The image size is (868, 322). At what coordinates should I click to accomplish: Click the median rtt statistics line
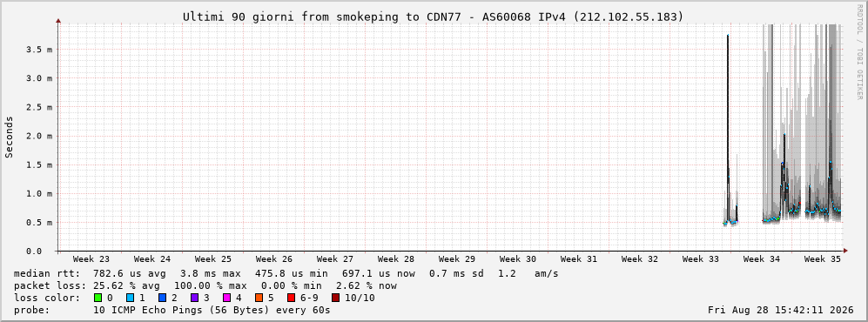pos(286,274)
